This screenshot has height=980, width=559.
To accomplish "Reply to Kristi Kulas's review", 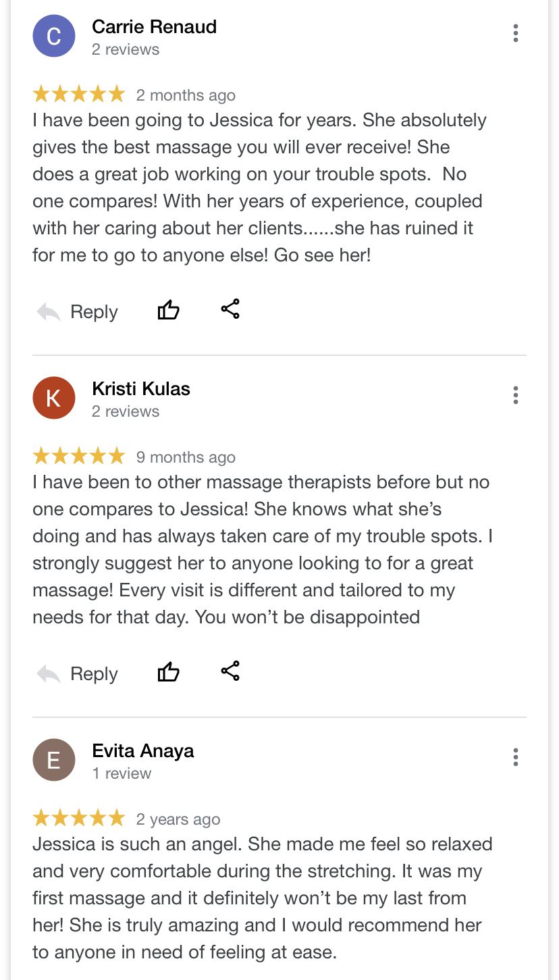I will pyautogui.click(x=78, y=674).
